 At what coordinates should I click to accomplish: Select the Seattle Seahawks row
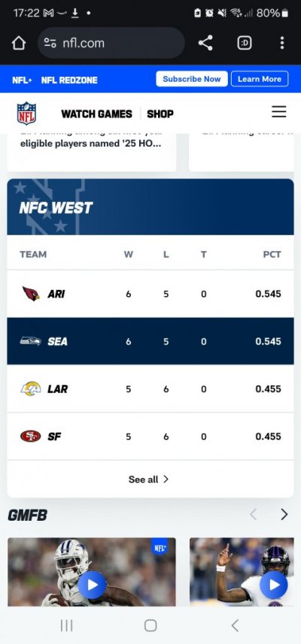click(150, 341)
